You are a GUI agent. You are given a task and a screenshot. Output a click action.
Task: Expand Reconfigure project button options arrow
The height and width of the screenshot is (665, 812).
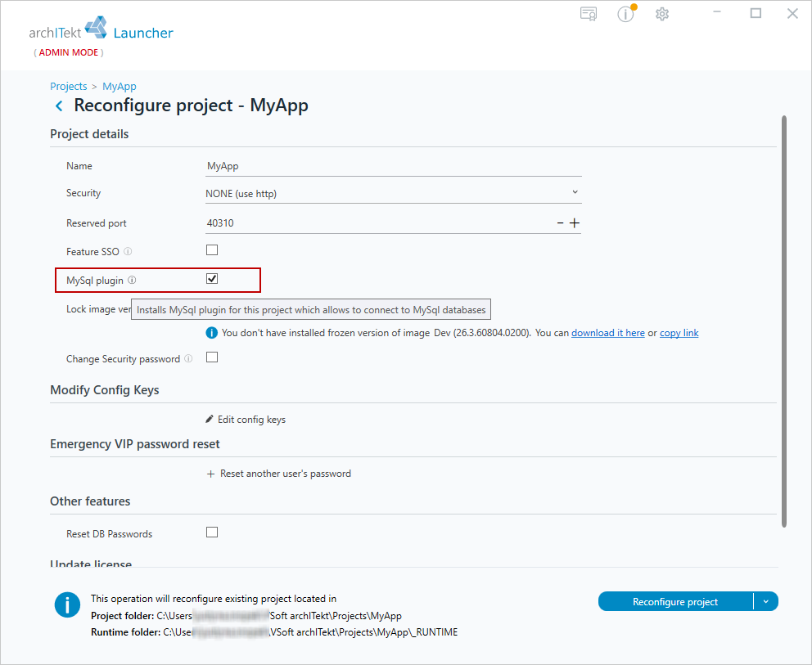pos(766,601)
